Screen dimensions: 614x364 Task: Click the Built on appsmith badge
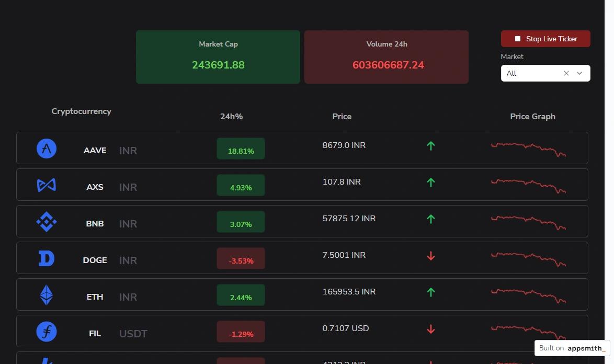point(572,348)
